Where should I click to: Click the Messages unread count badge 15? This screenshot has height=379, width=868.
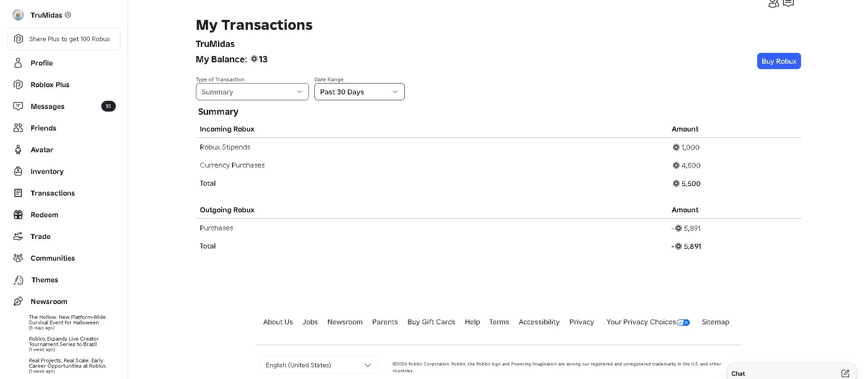coord(109,106)
